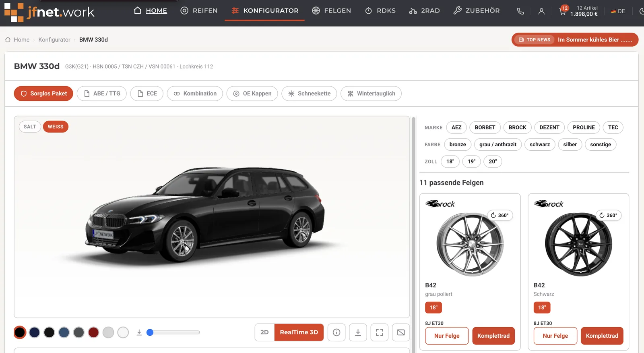The height and width of the screenshot is (353, 644).
Task: Open the RDKS menu
Action: (380, 10)
